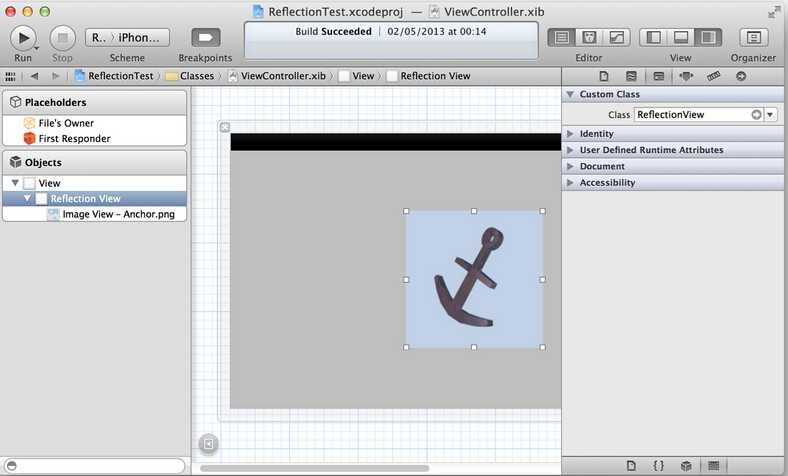
Task: Click Reflection View in the jump bar
Action: (429, 76)
